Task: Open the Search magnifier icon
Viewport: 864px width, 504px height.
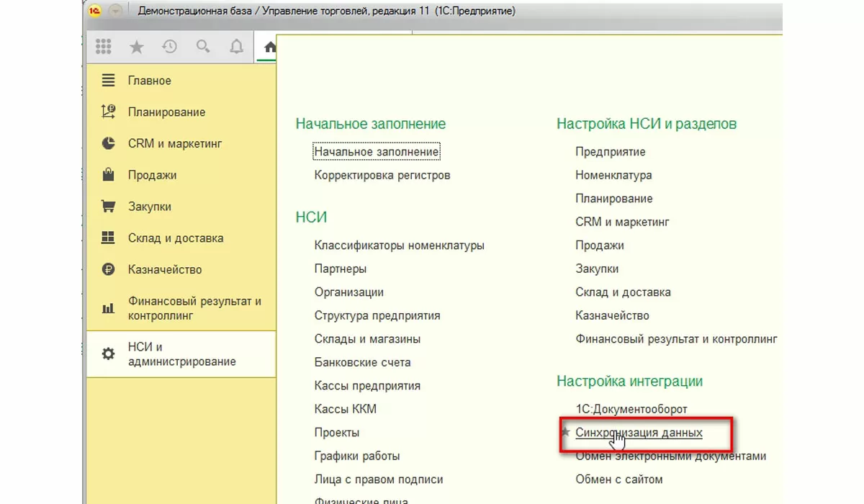Action: pos(203,47)
